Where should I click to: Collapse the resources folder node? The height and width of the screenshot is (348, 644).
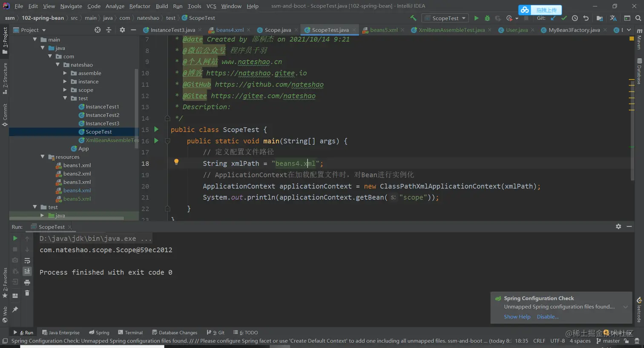click(x=42, y=157)
